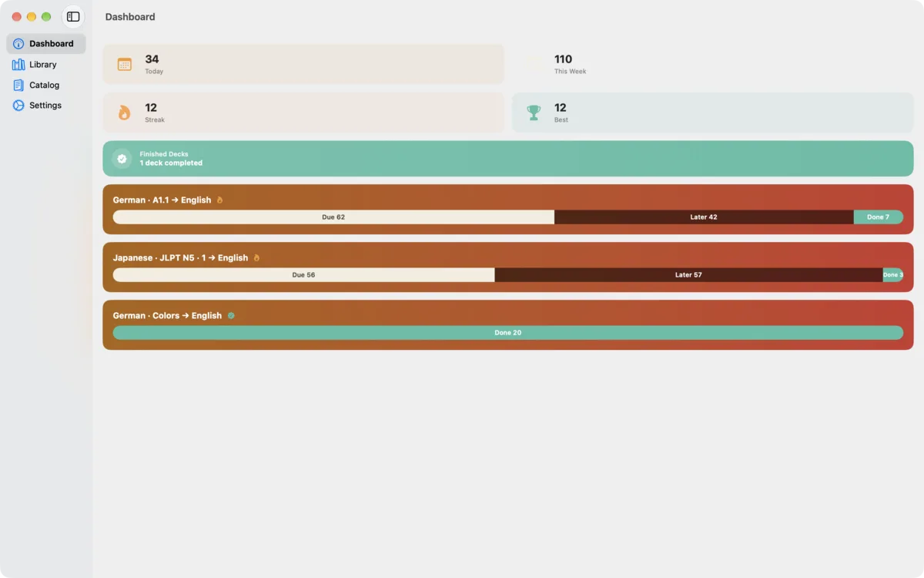This screenshot has height=578, width=924.
Task: Open the This Week 110 stat card
Action: (713, 64)
